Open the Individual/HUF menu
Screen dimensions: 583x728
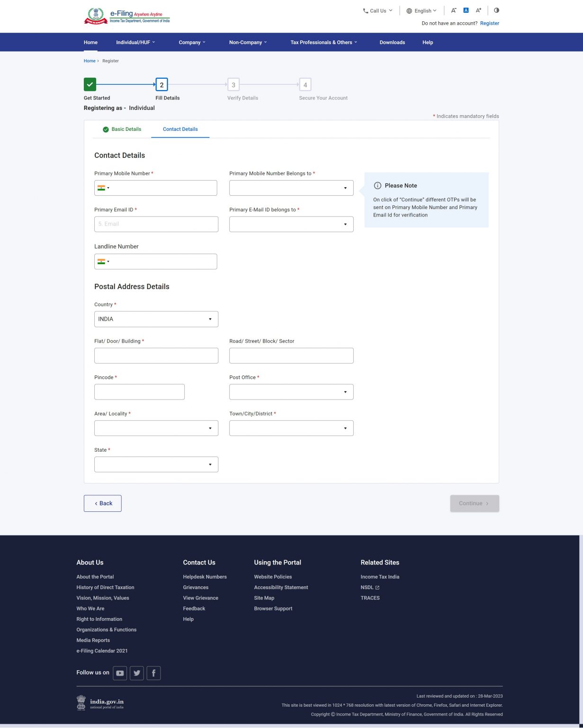[x=135, y=42]
